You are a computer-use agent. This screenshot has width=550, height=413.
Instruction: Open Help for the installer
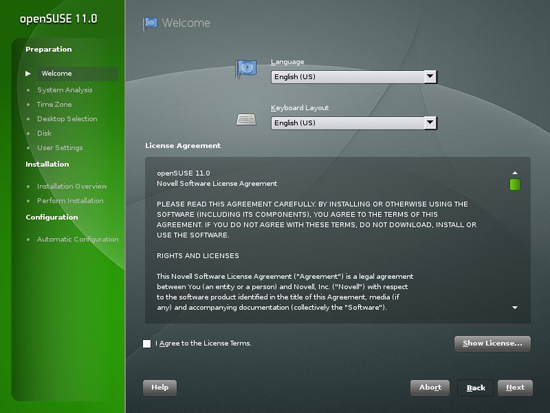[160, 388]
